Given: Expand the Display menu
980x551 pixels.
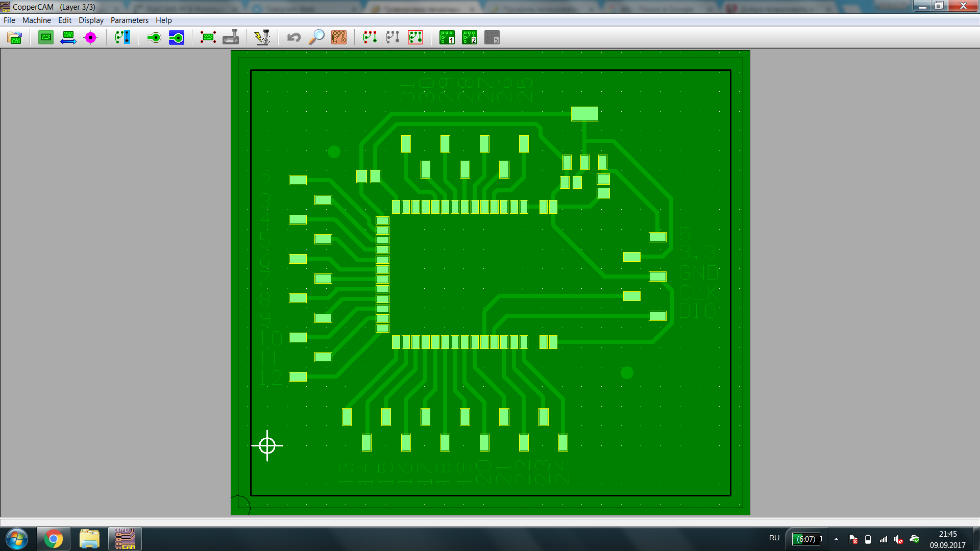Looking at the screenshot, I should click(91, 20).
